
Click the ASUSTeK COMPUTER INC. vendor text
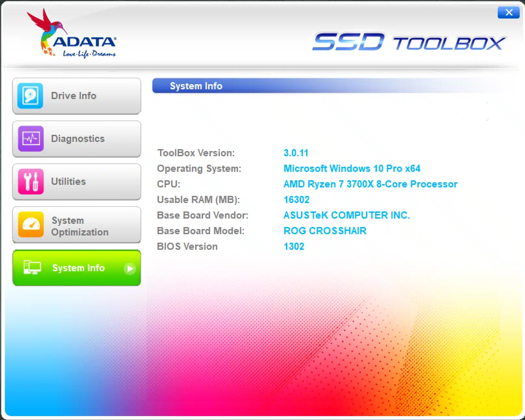347,215
